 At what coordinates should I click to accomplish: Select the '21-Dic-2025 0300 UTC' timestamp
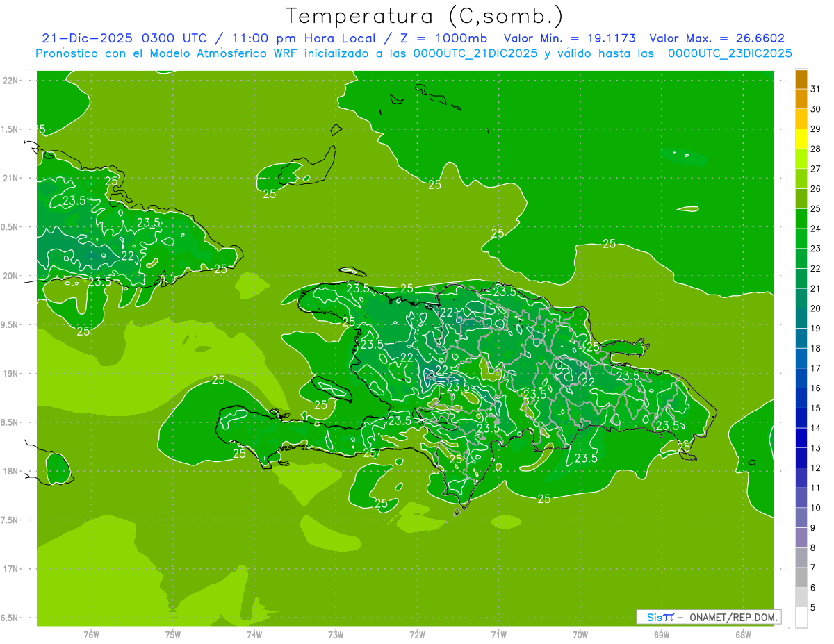coord(124,38)
